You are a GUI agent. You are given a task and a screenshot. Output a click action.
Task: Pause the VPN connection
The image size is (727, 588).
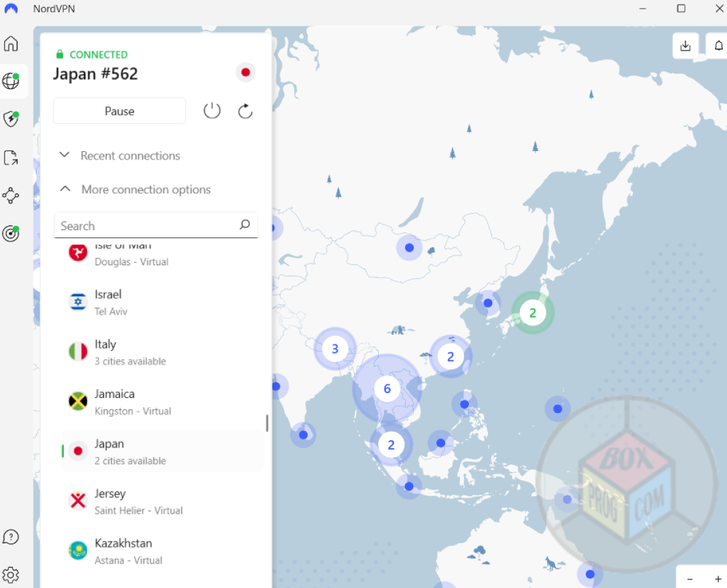119,111
